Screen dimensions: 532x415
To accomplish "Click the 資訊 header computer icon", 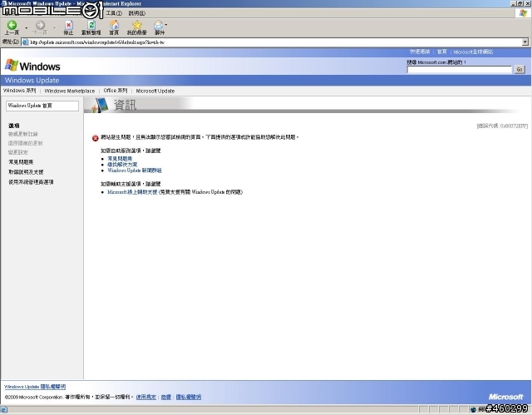I will tap(101, 105).
